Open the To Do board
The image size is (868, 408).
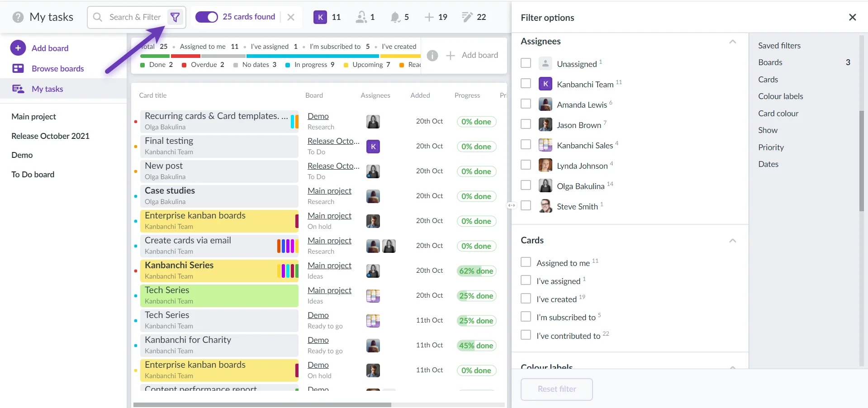[x=33, y=175]
